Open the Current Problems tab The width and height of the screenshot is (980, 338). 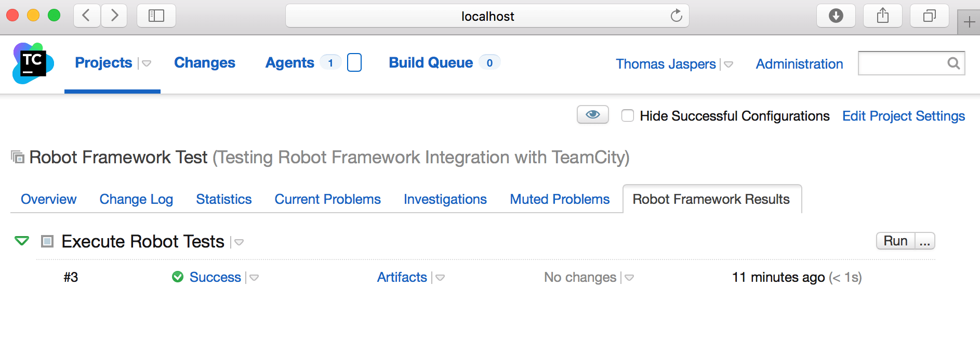327,199
